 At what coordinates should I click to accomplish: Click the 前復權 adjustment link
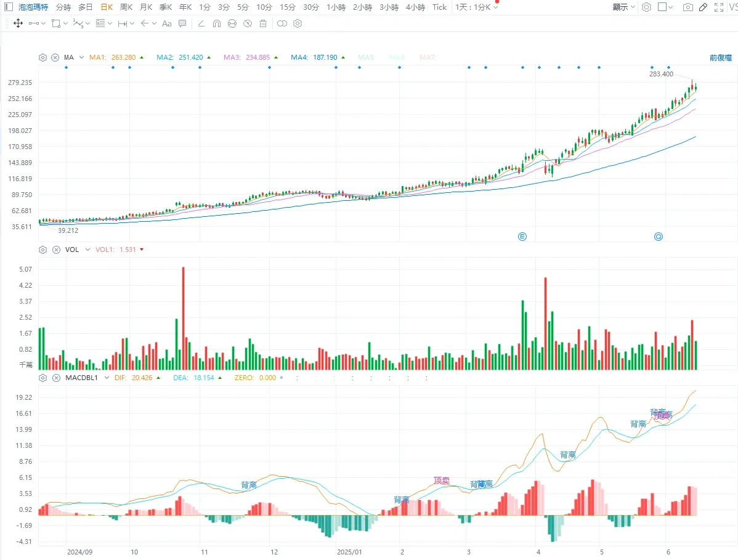coord(721,57)
